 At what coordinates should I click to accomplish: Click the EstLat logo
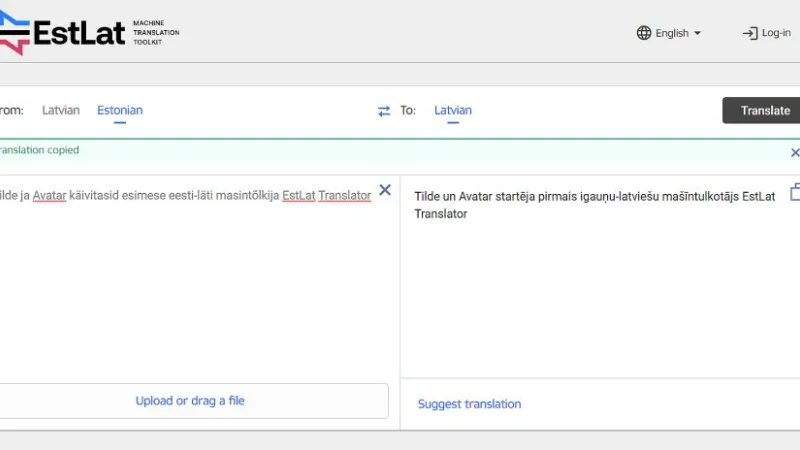(x=62, y=33)
